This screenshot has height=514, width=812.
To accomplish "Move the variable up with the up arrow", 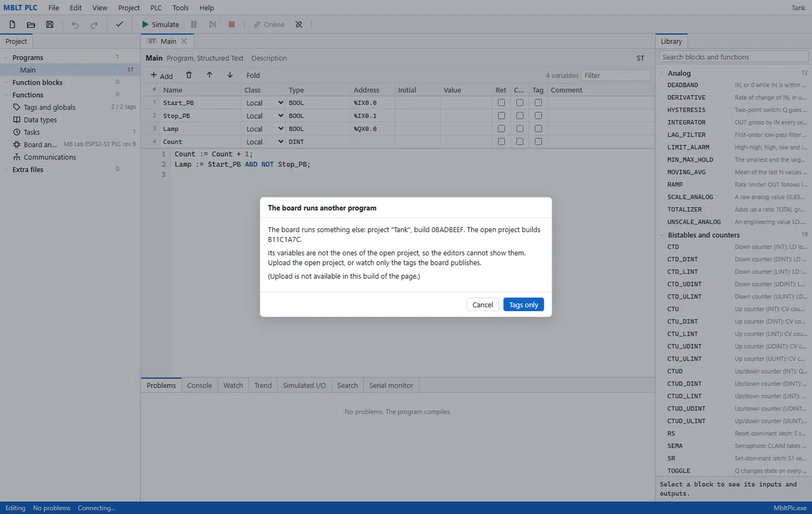I will click(x=209, y=75).
